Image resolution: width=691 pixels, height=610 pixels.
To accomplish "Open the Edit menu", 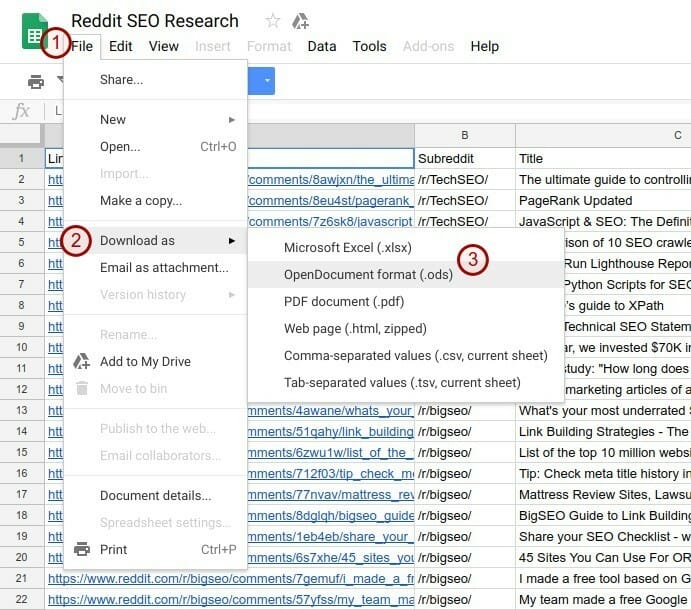I will pyautogui.click(x=120, y=46).
